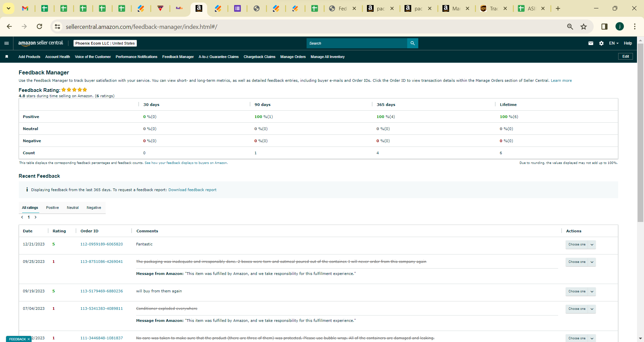Click the bookmark flag icon in favorites bar

7,57
